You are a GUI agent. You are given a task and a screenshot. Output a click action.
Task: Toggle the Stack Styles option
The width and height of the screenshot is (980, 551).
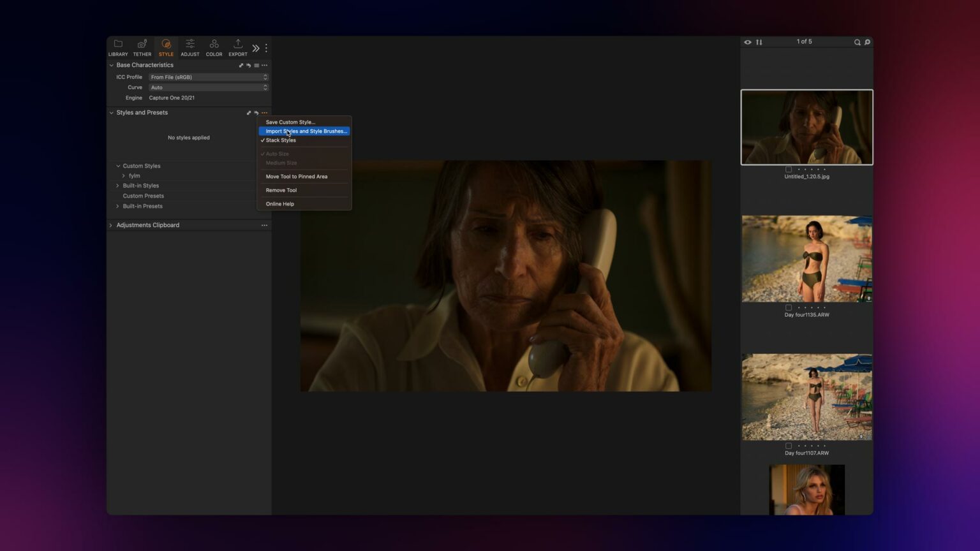[281, 140]
